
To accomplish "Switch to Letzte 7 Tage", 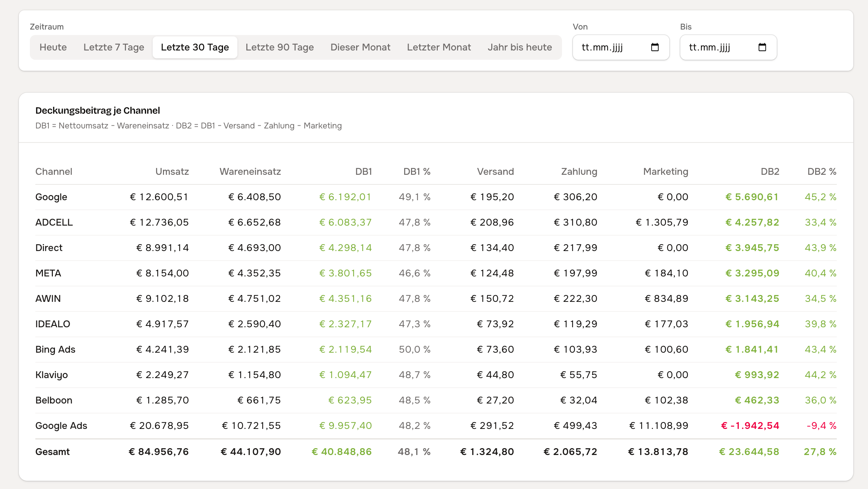I will 114,47.
